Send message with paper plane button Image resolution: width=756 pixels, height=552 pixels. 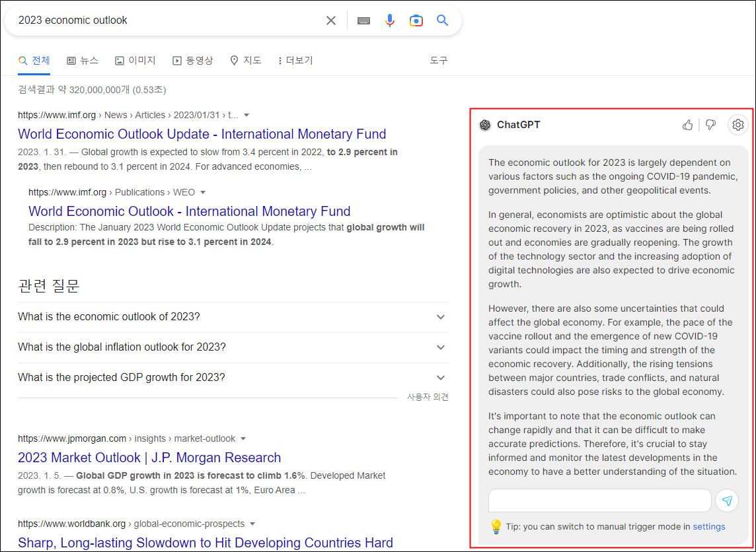point(727,500)
